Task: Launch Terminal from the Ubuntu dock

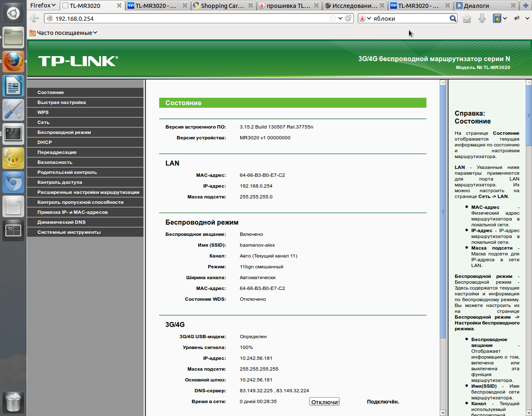Action: tap(13, 134)
